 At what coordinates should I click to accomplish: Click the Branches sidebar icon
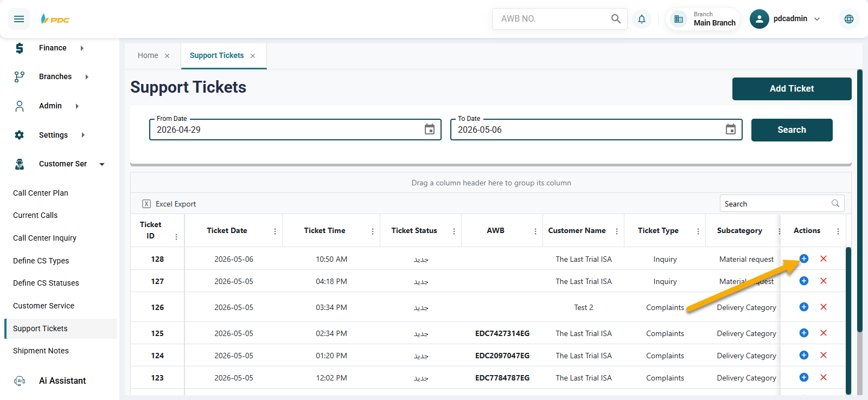pyautogui.click(x=20, y=77)
